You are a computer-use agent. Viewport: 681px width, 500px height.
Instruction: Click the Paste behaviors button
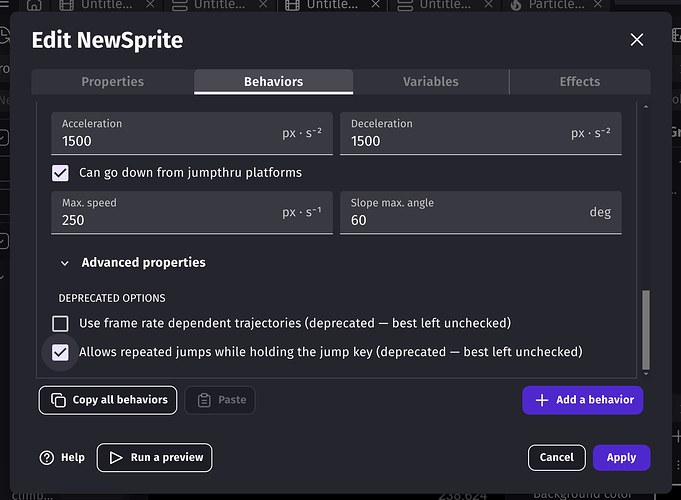click(220, 400)
